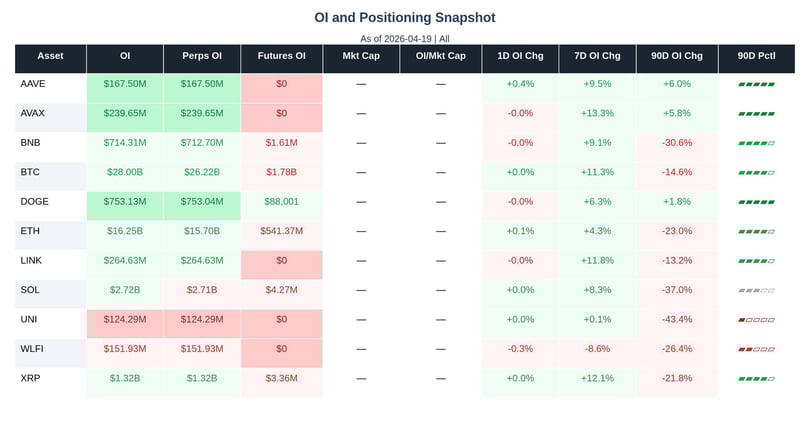Click the WLFI 90D percentile bar indicator
Viewport: 810px width, 427px height.
point(756,349)
